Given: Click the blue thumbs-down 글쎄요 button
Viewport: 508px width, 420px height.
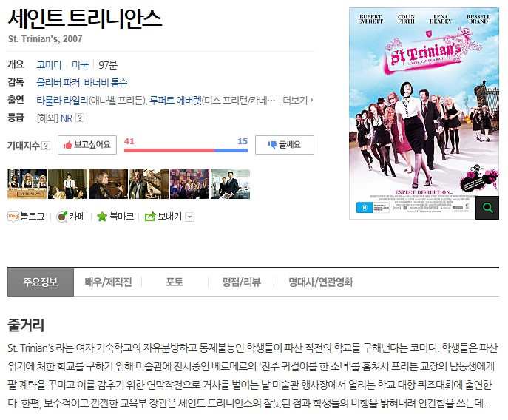Looking at the screenshot, I should (285, 145).
